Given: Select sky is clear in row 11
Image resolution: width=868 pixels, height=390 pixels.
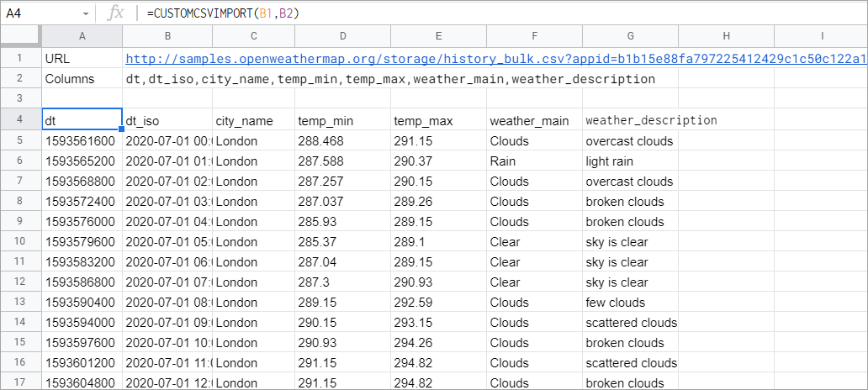Looking at the screenshot, I should (x=630, y=261).
